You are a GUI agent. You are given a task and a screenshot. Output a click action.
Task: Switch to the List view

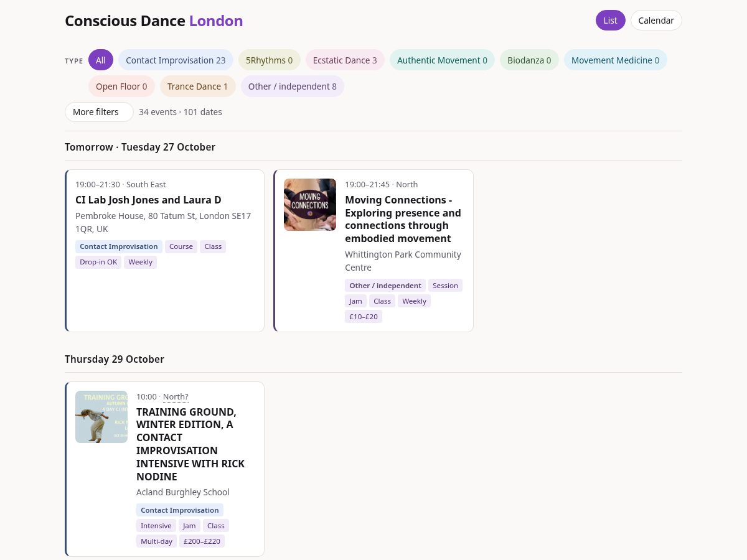[610, 21]
